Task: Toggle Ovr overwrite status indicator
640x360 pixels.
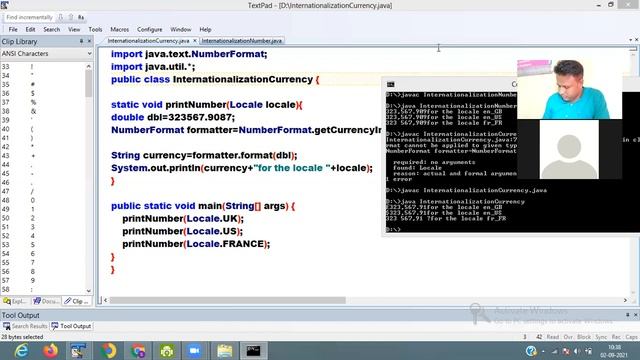Action: pos(568,337)
